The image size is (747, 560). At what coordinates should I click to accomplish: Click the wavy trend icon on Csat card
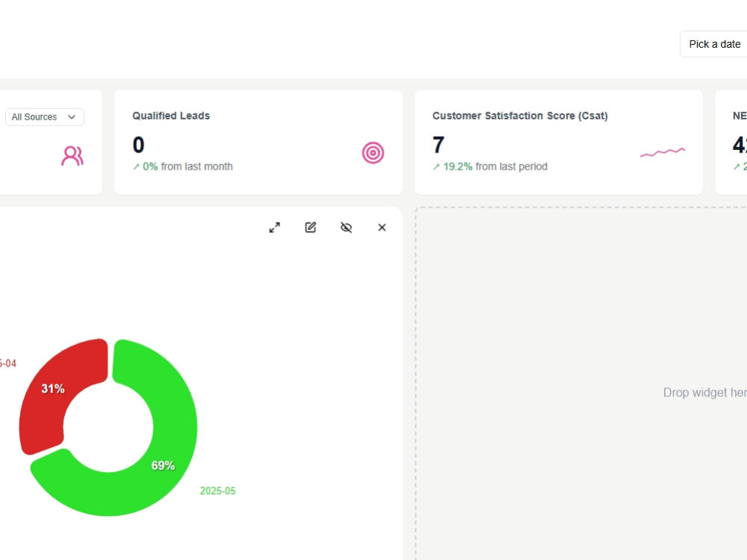coord(662,152)
